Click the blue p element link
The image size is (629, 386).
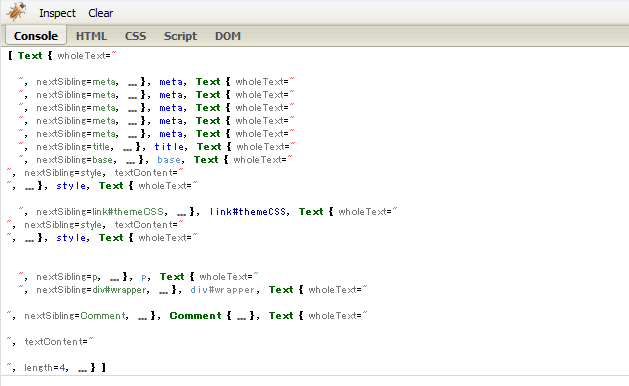pos(144,278)
